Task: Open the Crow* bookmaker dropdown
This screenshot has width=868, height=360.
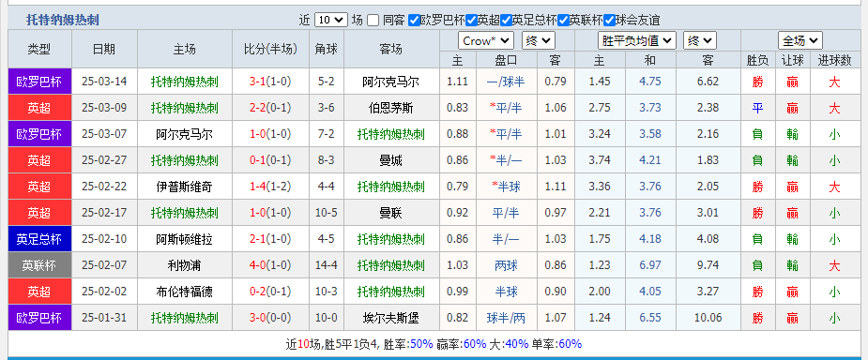Action: tap(486, 41)
